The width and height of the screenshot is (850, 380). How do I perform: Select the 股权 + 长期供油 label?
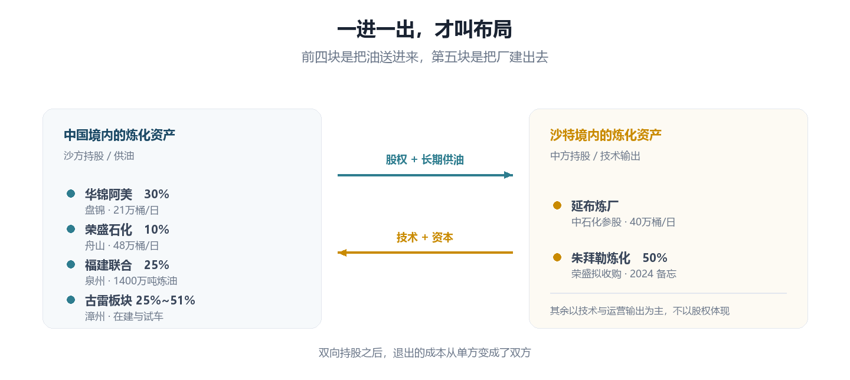(x=424, y=160)
